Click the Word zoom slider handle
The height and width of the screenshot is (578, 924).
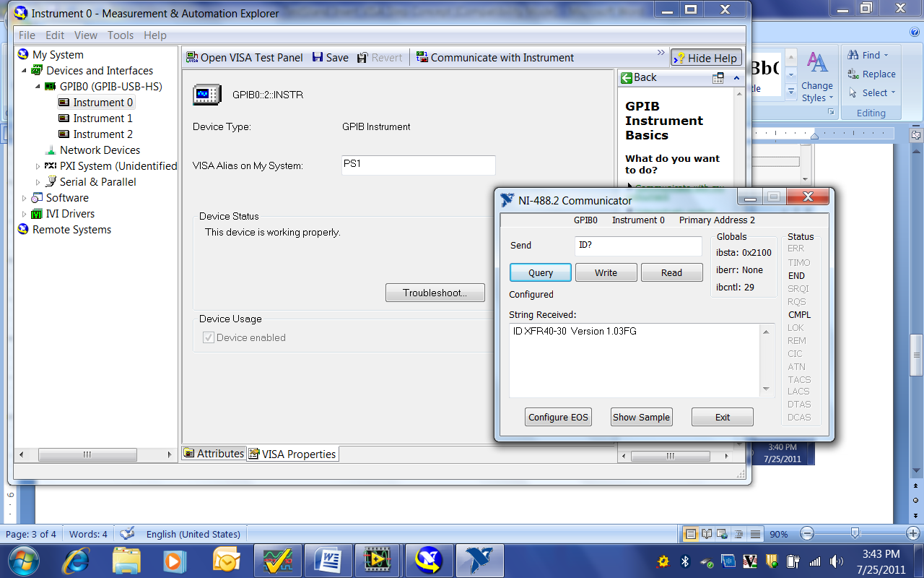(855, 534)
